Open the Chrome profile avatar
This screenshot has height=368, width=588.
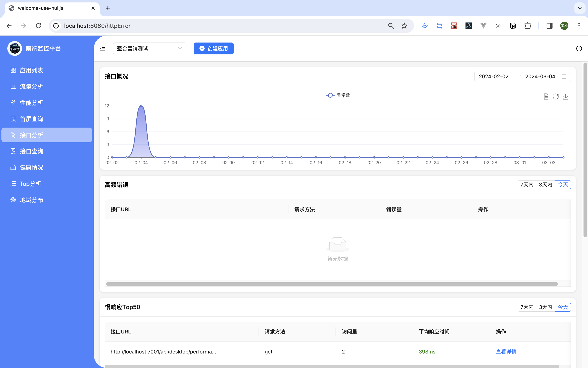coord(564,26)
